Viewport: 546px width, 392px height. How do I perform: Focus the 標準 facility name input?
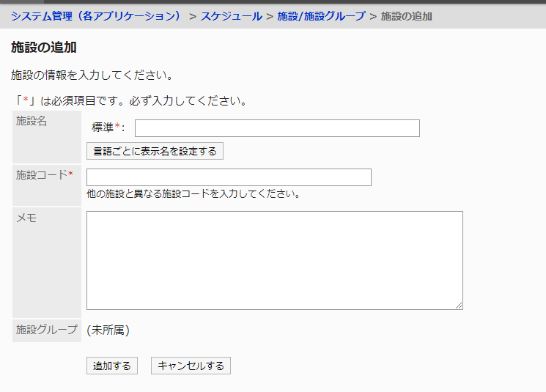click(x=277, y=128)
